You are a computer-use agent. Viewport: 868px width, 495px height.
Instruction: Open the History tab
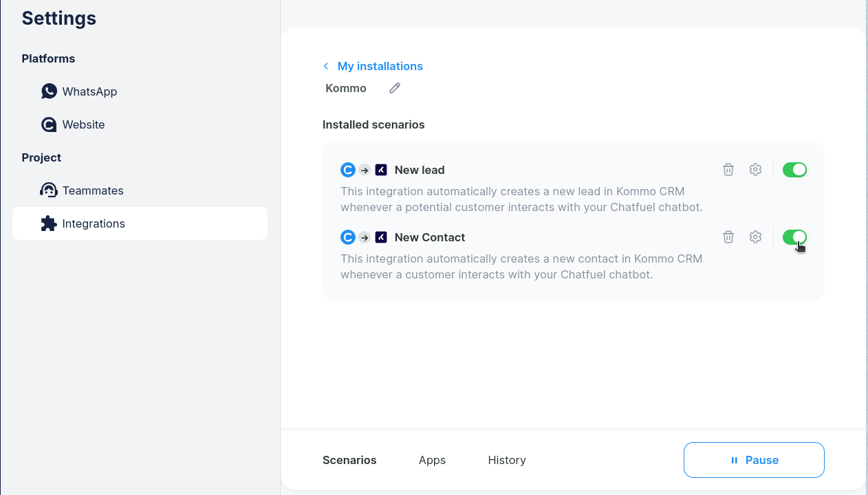click(507, 460)
